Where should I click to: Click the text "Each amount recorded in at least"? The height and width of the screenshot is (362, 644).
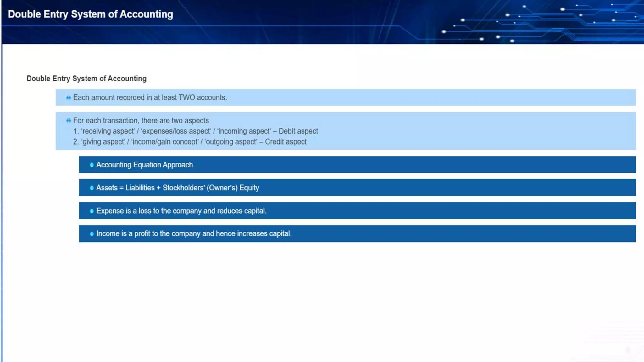pyautogui.click(x=125, y=98)
